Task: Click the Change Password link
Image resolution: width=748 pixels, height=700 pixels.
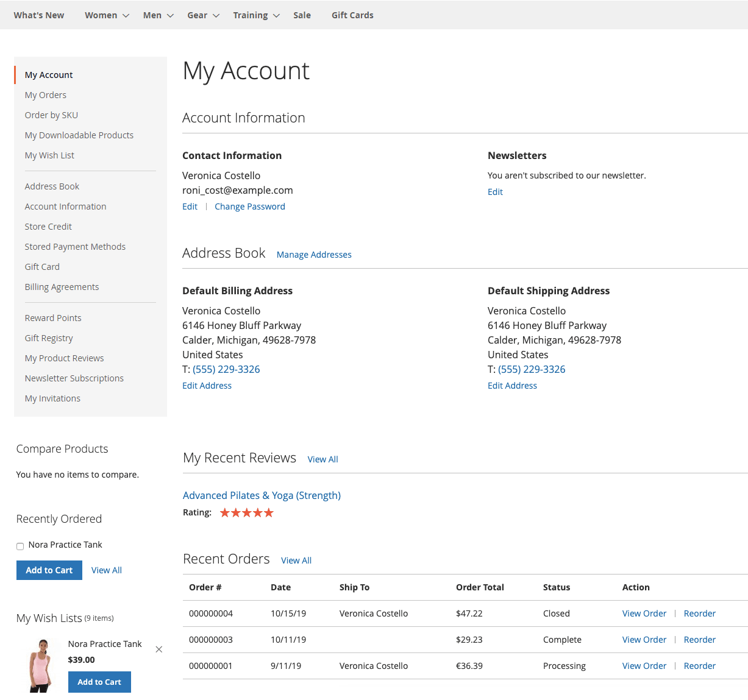Action: (250, 207)
